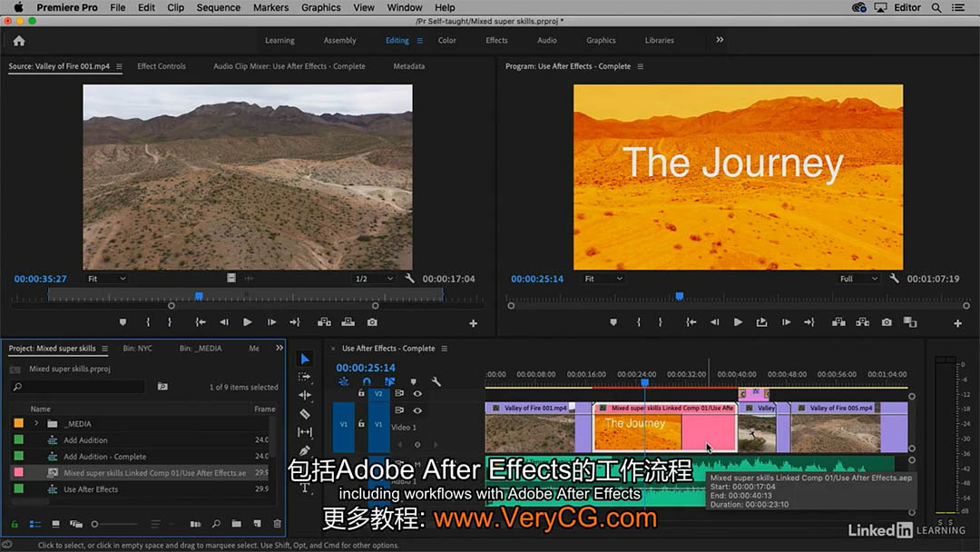The height and width of the screenshot is (552, 980).
Task: Open Program playback resolution Full dropdown
Action: pos(858,279)
